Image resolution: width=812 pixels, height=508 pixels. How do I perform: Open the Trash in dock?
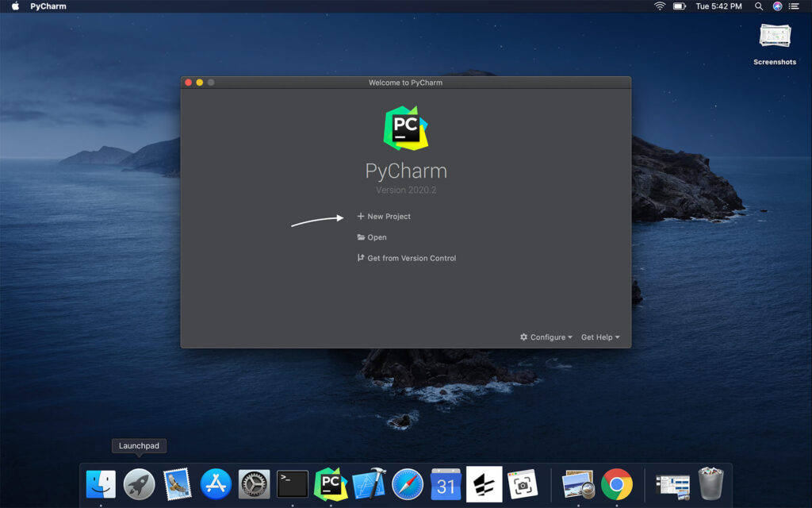click(710, 483)
